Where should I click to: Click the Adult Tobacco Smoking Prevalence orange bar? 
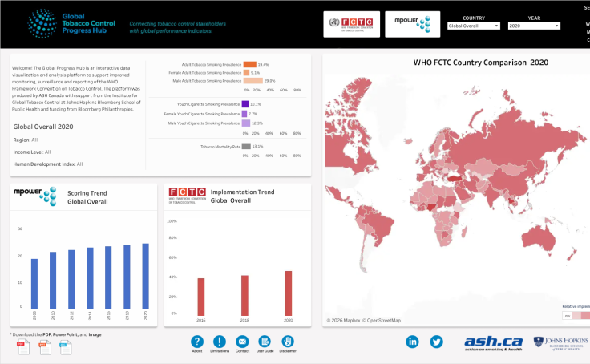point(250,64)
